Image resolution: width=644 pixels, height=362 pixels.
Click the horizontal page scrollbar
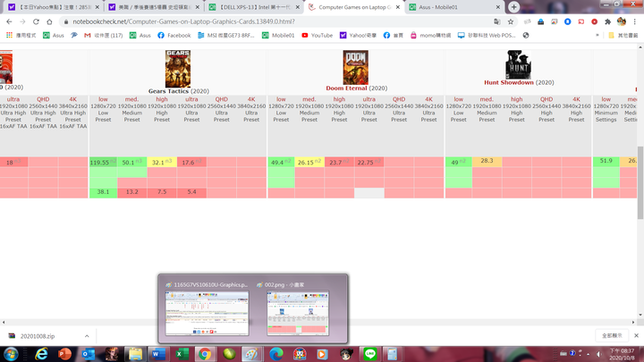click(318, 322)
